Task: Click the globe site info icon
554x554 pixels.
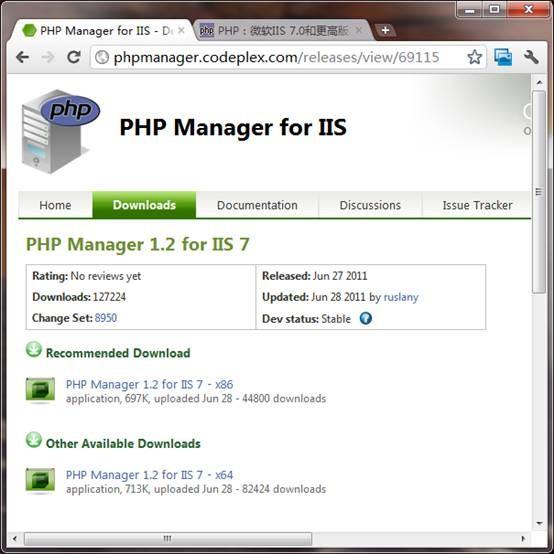Action: point(102,57)
